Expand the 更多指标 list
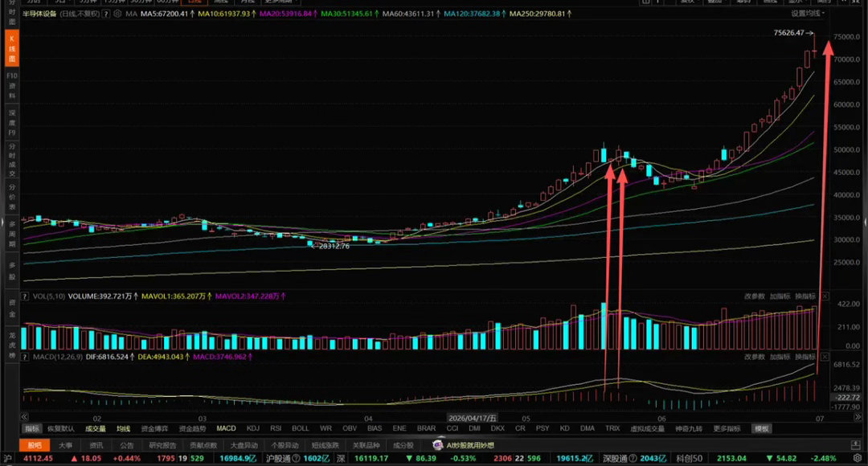This screenshot has height=466, width=868. 727,428
